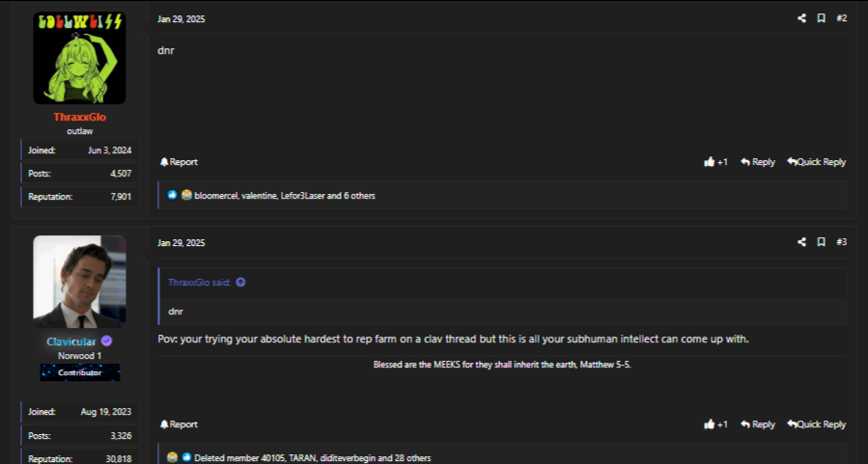
Task: Open post #2 permalink number
Action: 841,18
